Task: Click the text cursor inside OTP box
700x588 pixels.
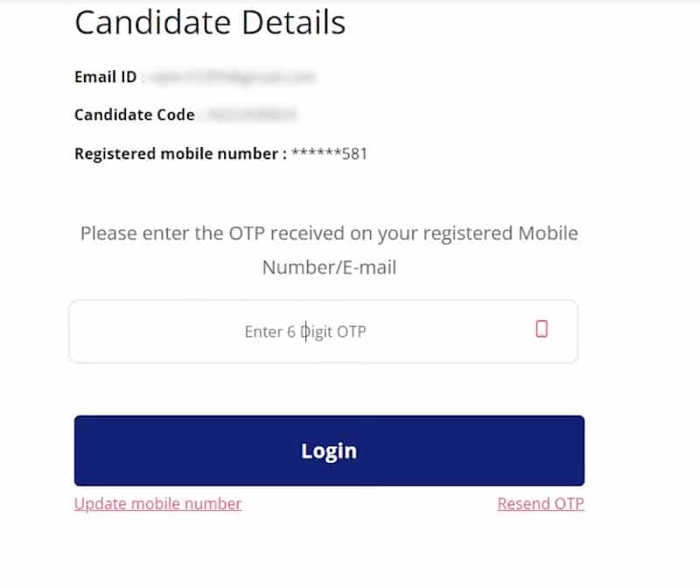Action: [x=305, y=332]
